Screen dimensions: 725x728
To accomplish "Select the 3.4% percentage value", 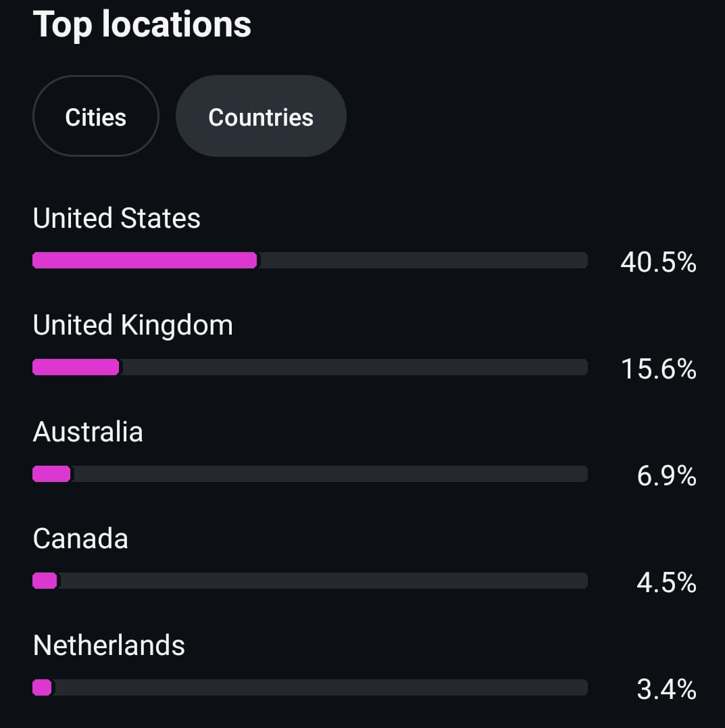I will point(666,689).
